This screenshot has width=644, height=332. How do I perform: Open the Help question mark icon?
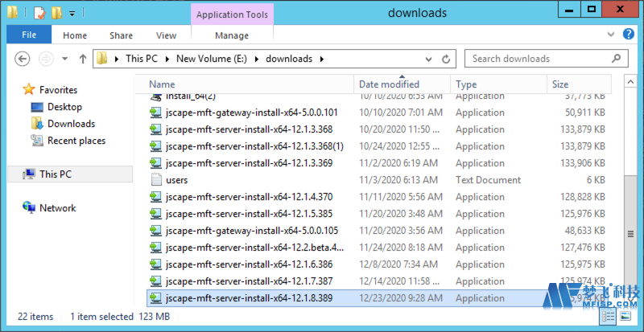[629, 34]
